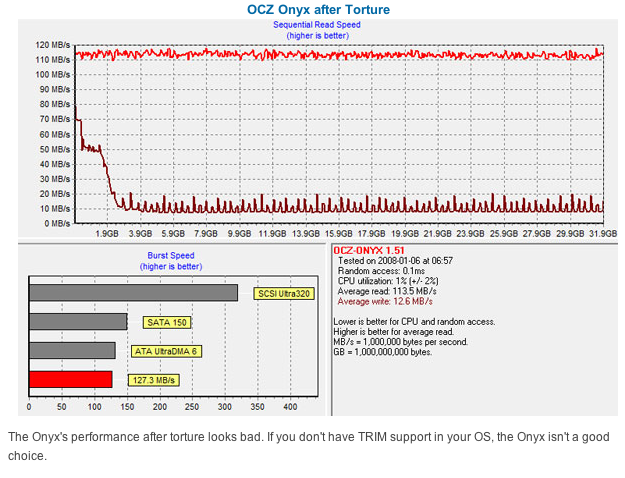This screenshot has width=625, height=478.
Task: Click the 'Burst Speed' chart title
Action: tap(171, 256)
